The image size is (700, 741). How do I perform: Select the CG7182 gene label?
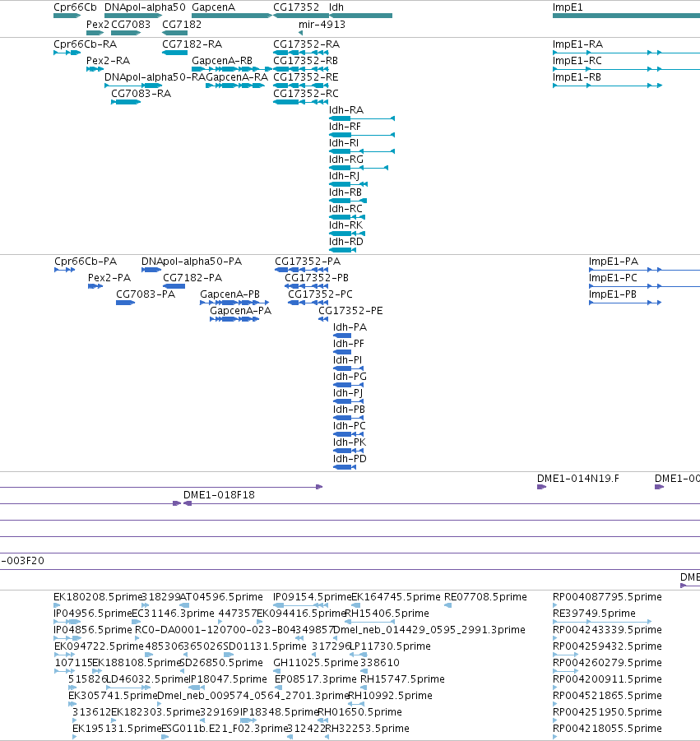click(x=182, y=24)
